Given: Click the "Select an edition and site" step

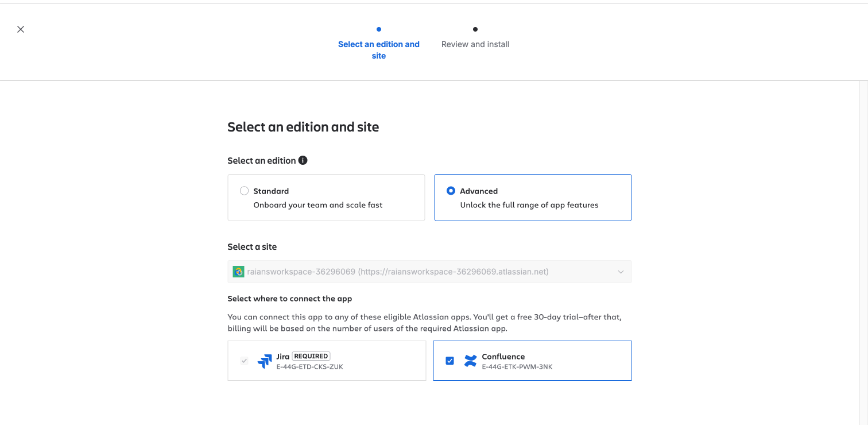Looking at the screenshot, I should (378, 50).
